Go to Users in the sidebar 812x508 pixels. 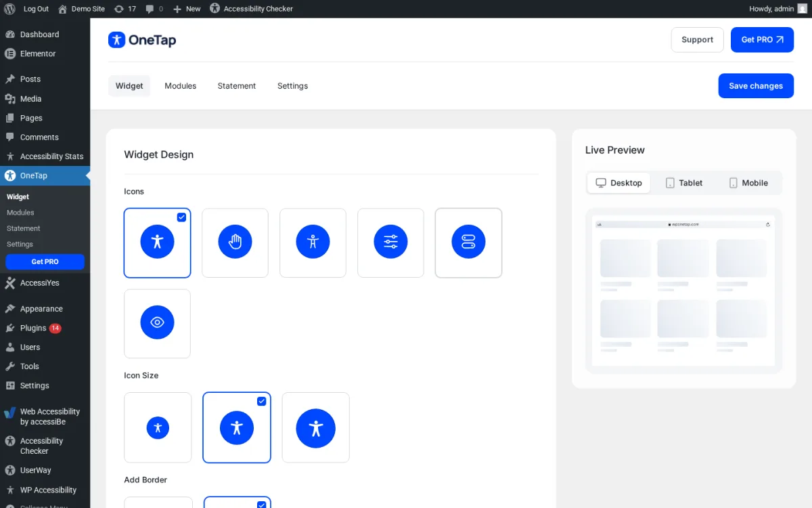coord(45,347)
